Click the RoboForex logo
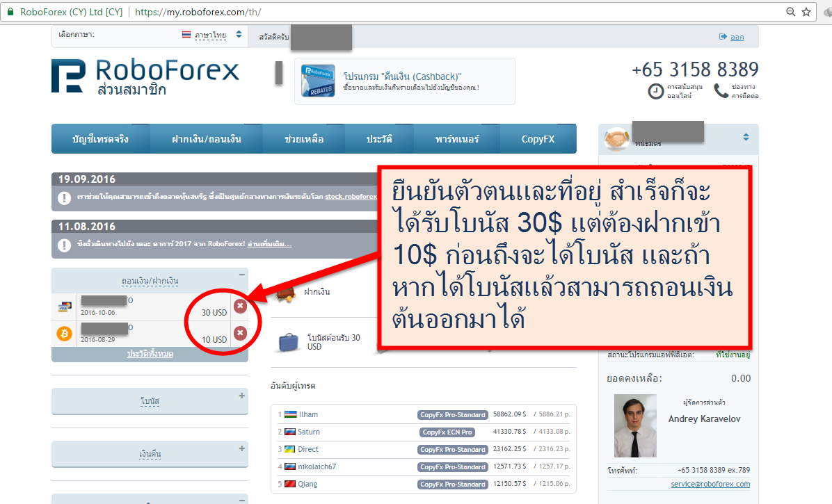 [x=145, y=76]
